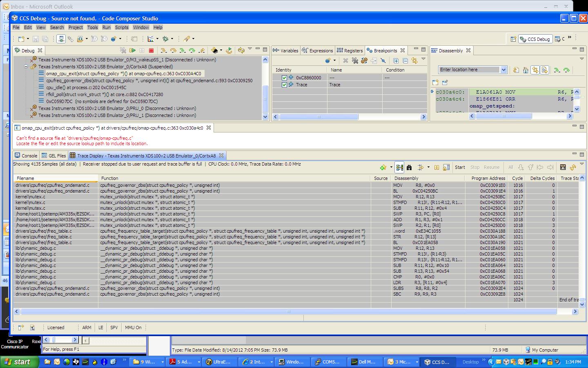Click Link with Debug View icon in Breakpoints

pyautogui.click(x=414, y=61)
